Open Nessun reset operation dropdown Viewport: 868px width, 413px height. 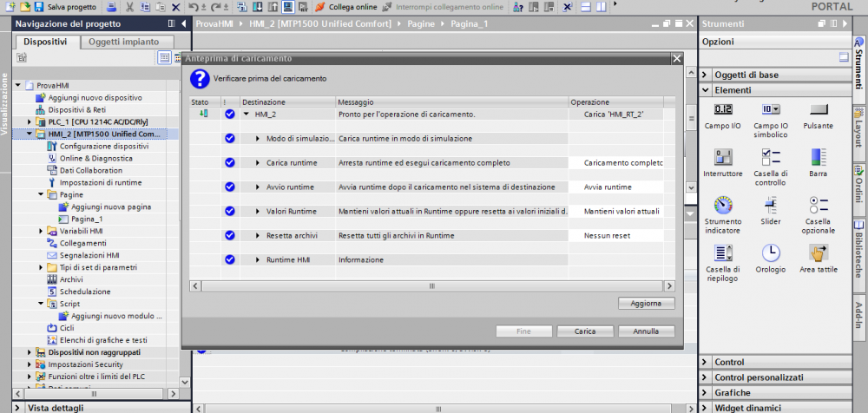coord(615,235)
